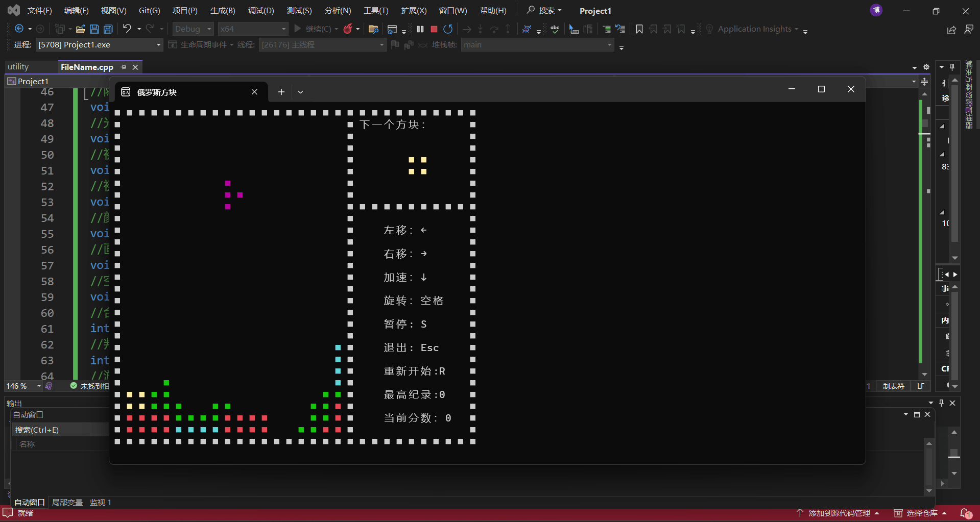The height and width of the screenshot is (522, 980).
Task: Open the 编辑(E) menu
Action: coord(77,11)
